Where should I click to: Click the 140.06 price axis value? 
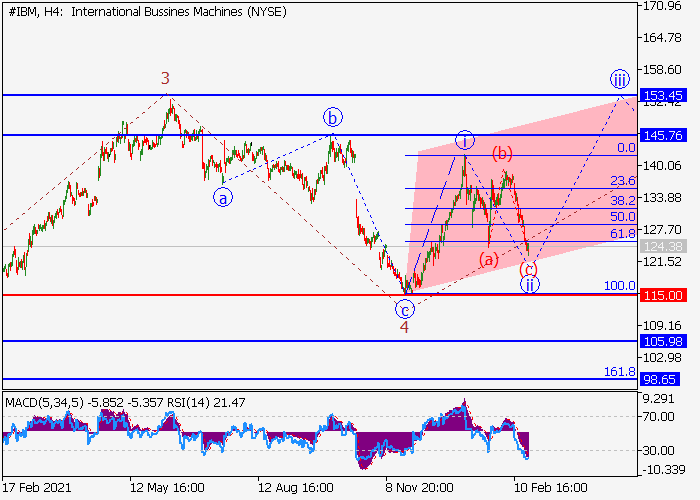[662, 166]
